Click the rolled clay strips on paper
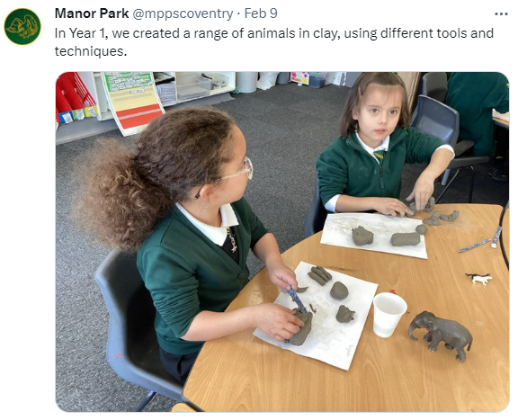The width and height of the screenshot is (518, 420). pyautogui.click(x=319, y=275)
